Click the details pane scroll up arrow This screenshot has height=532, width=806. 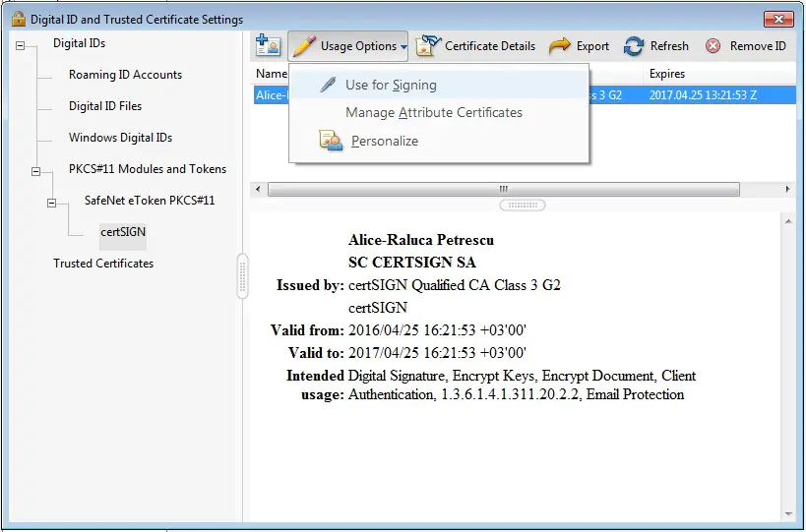(788, 221)
